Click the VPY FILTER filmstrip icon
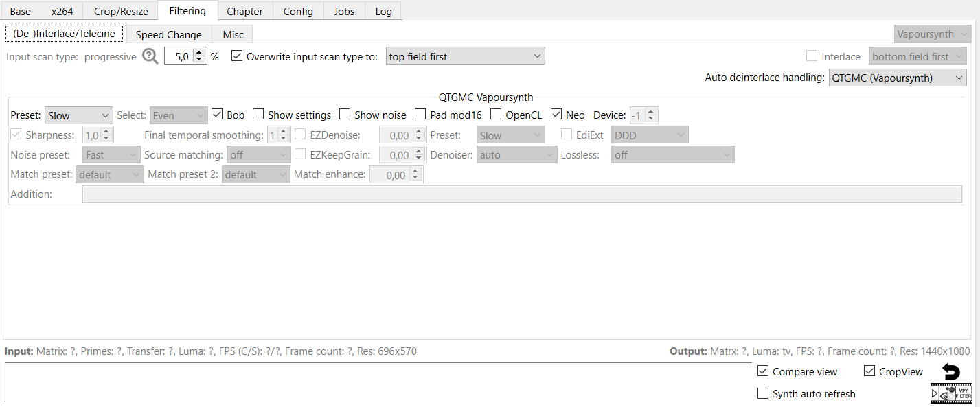 (964, 393)
